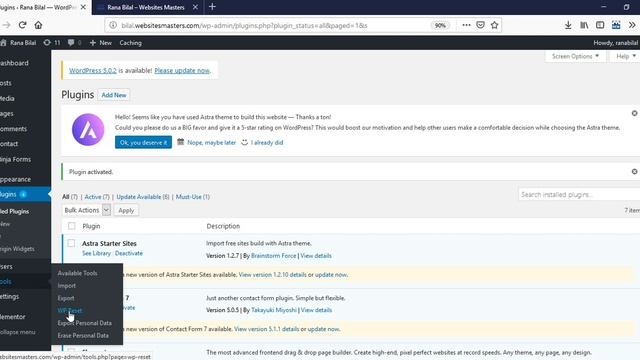Click the Ok, you deserve it button
This screenshot has width=640, height=360.
[x=143, y=142]
